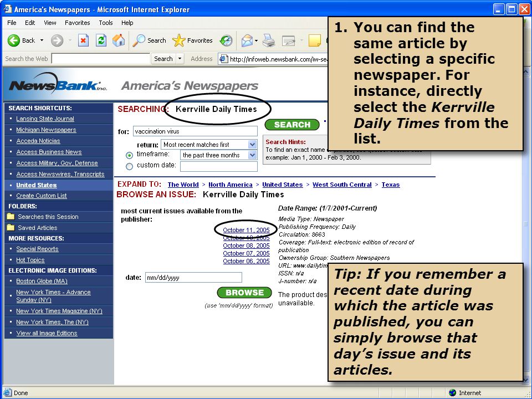This screenshot has height=399, width=532.
Task: Expand the Forward button history arrow
Action: pos(70,40)
